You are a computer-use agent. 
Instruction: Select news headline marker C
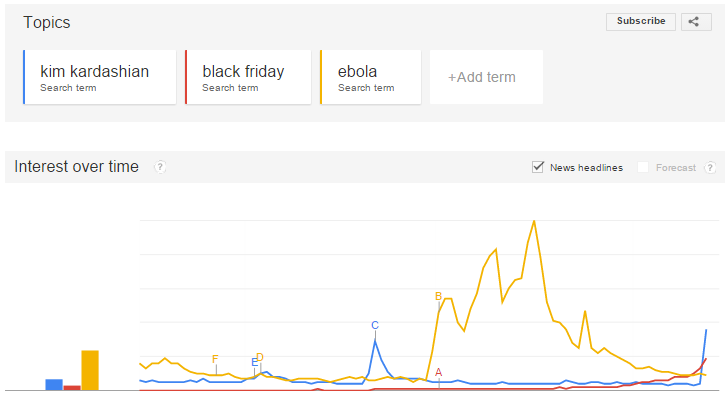pyautogui.click(x=375, y=325)
